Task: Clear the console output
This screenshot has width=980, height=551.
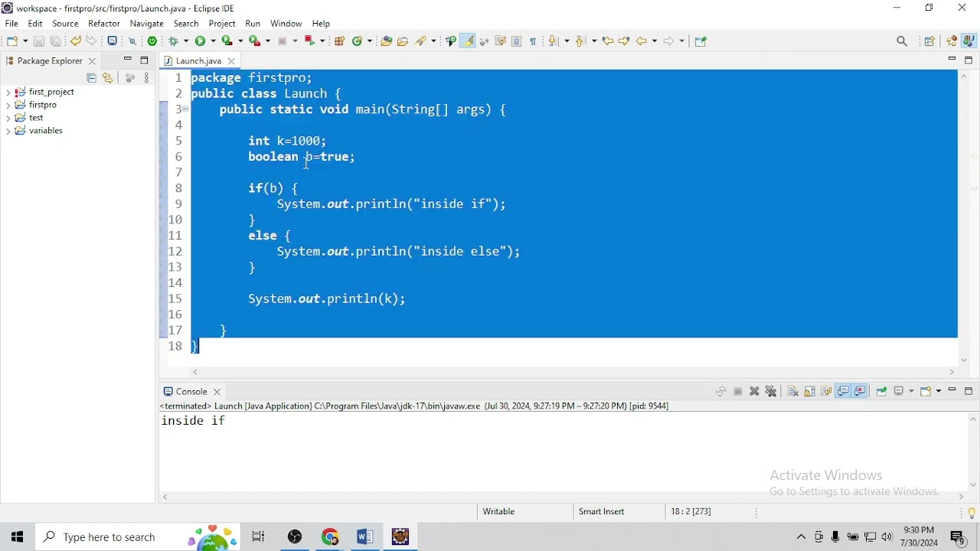Action: coord(794,393)
